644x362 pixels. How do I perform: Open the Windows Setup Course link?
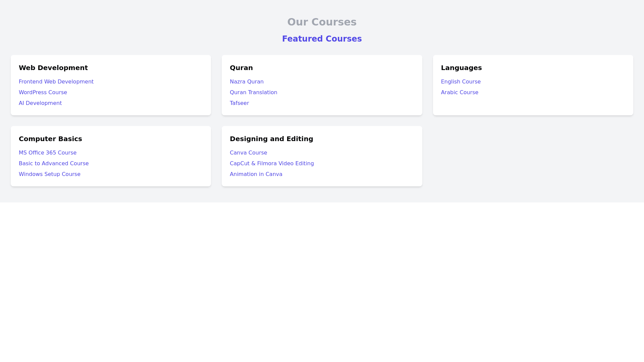click(50, 174)
